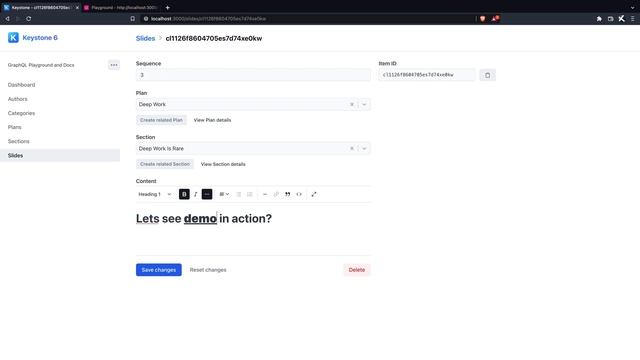Click Keystone 6 title link
Image resolution: width=640 pixels, height=360 pixels.
click(40, 38)
